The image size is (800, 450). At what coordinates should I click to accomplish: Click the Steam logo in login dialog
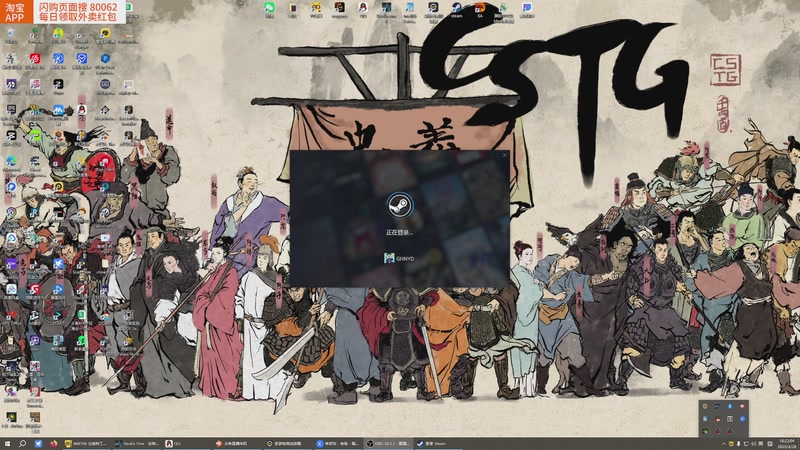click(x=399, y=205)
